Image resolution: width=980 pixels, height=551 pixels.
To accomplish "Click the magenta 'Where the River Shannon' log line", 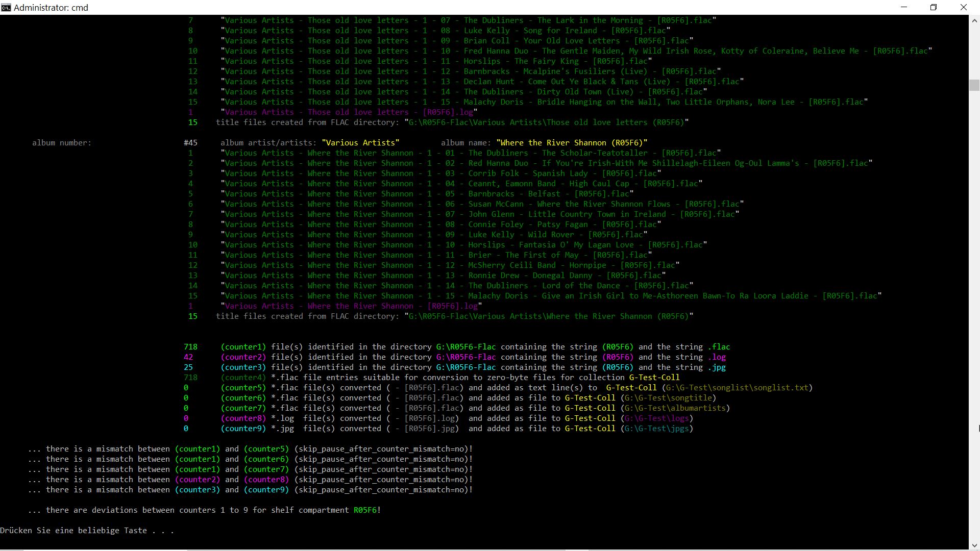I will pos(351,306).
